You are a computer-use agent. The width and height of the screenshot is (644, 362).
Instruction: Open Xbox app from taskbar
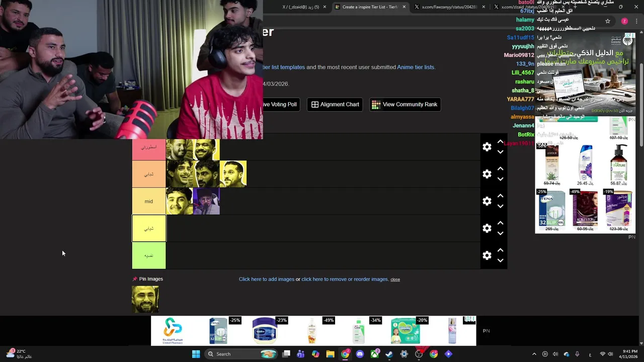click(375, 354)
